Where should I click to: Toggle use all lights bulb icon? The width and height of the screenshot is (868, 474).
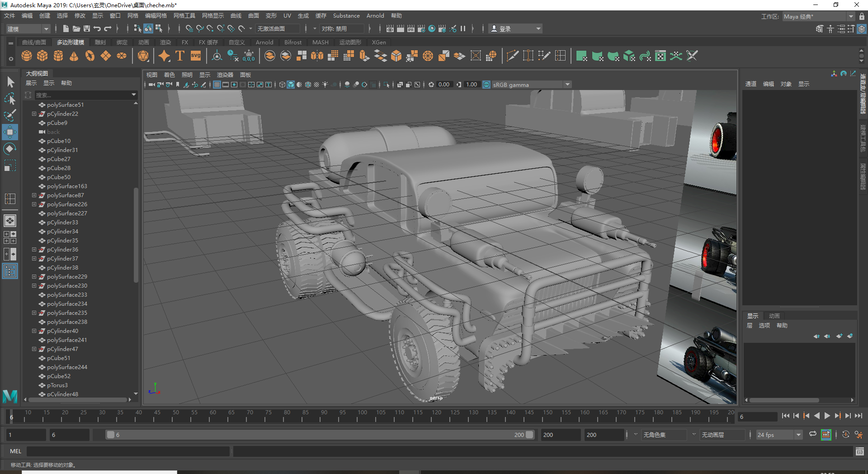pyautogui.click(x=325, y=85)
